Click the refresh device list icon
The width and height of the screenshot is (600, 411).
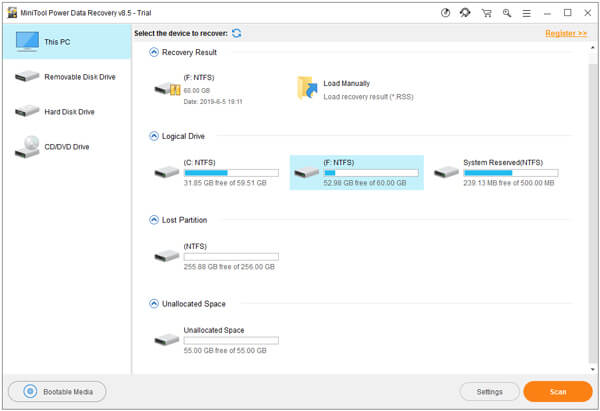click(236, 33)
